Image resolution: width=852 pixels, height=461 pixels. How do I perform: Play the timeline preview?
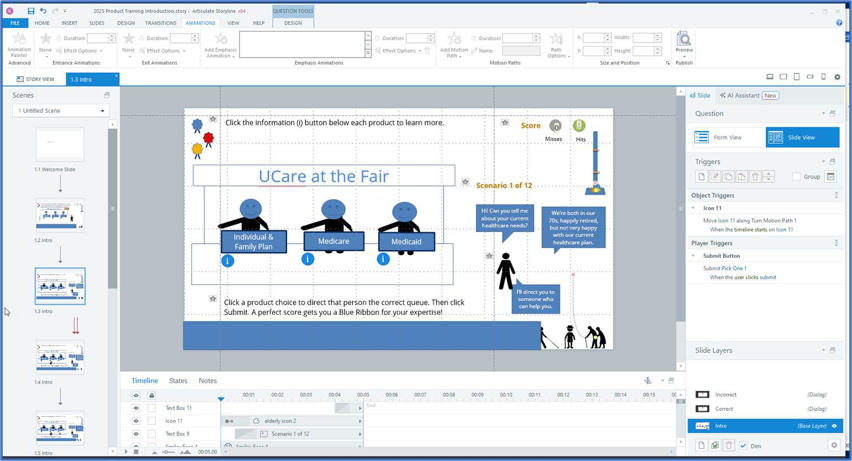click(x=126, y=452)
